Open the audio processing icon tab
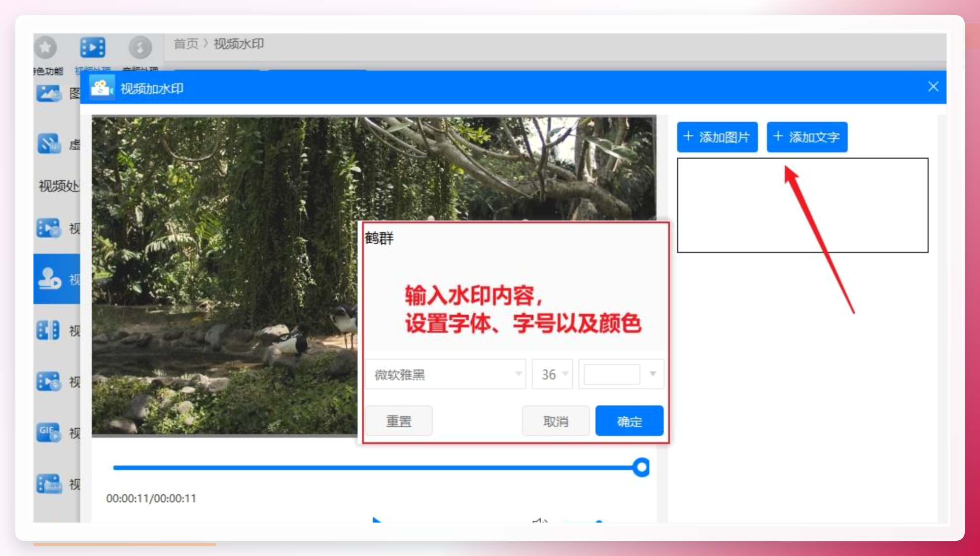 tap(139, 48)
